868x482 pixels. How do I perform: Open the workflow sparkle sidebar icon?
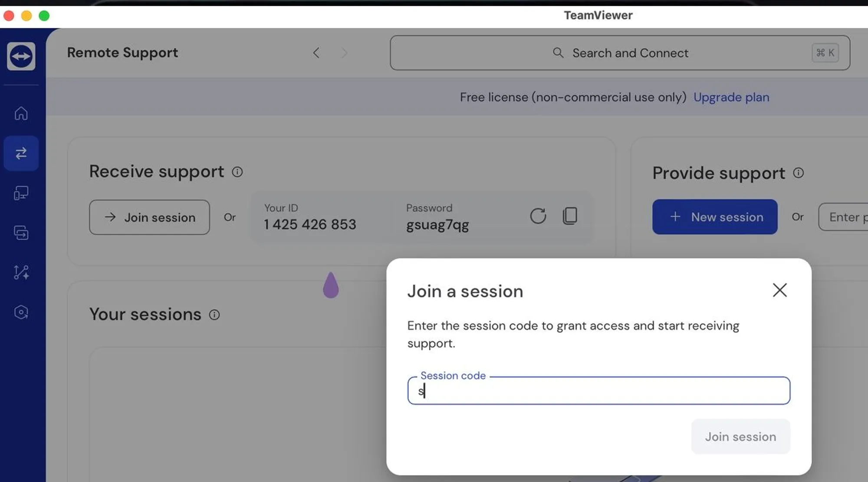[21, 272]
